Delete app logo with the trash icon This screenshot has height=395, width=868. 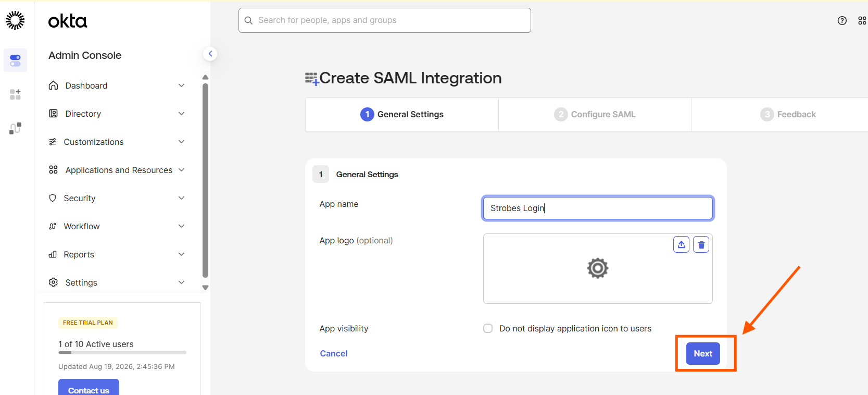click(x=701, y=244)
